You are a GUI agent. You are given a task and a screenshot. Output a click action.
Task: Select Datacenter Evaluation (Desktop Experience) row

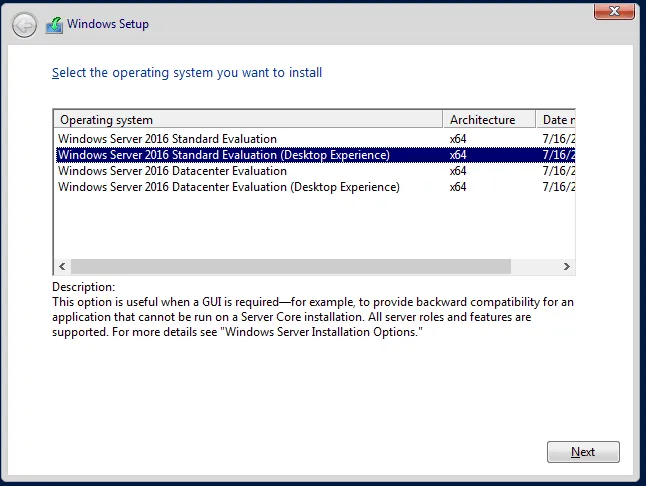point(315,187)
